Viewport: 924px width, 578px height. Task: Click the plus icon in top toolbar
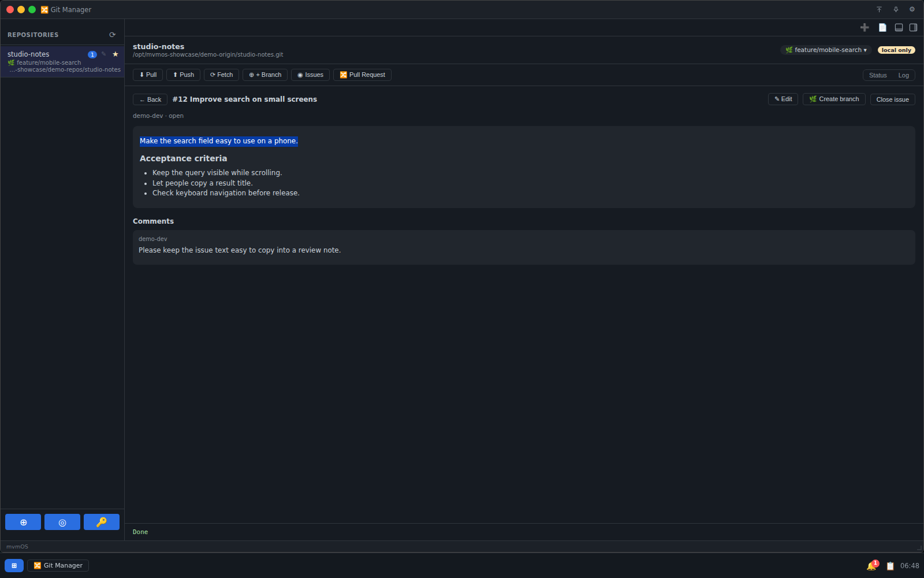[x=865, y=27]
